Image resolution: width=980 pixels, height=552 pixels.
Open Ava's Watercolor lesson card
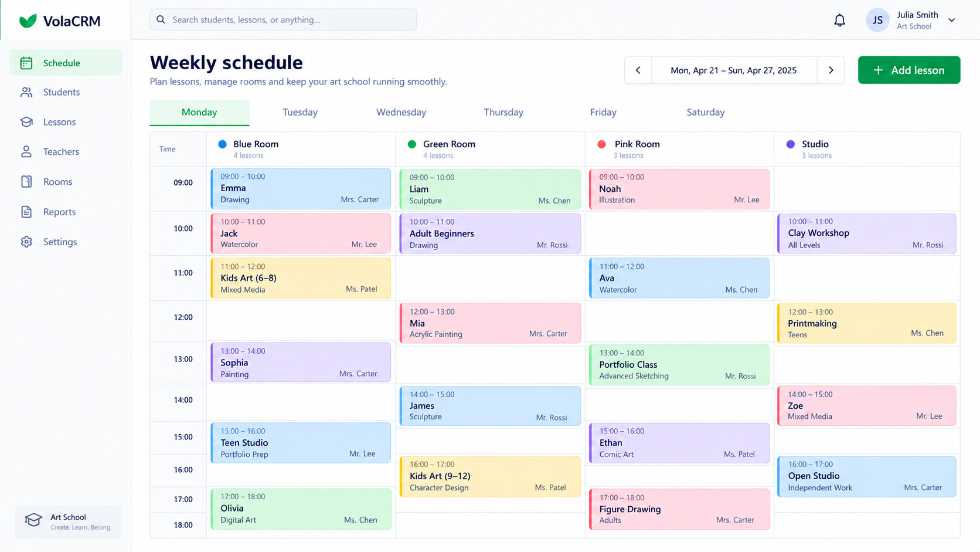(679, 278)
